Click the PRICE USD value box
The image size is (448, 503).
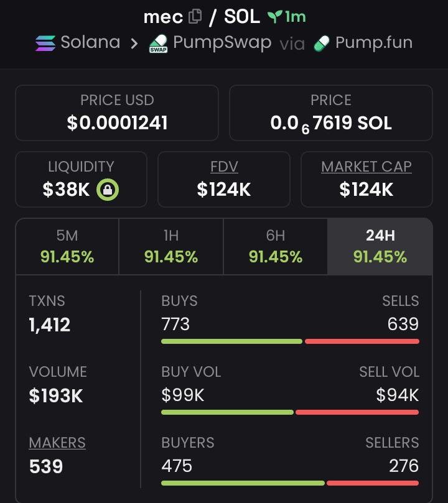117,113
